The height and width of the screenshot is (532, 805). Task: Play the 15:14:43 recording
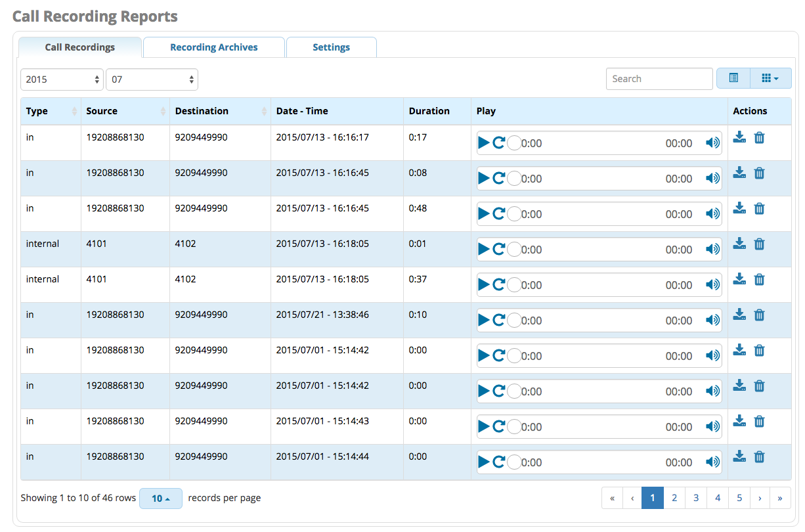click(484, 426)
